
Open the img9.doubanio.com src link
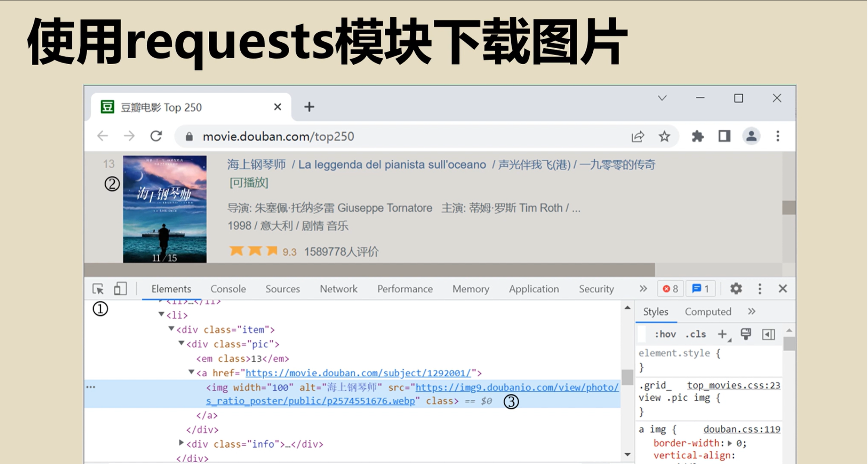point(517,388)
